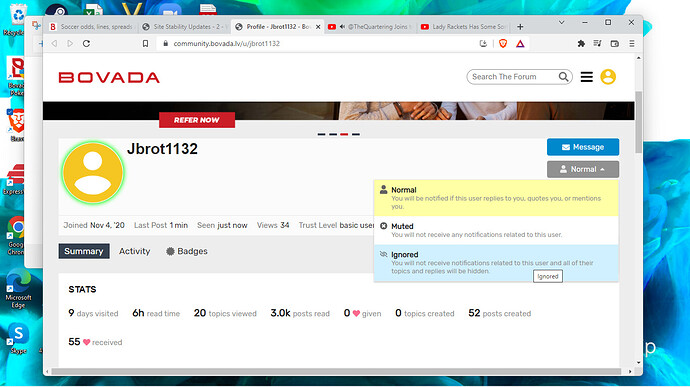Image resolution: width=690 pixels, height=387 pixels.
Task: Select the Muted notification option
Action: tap(496, 230)
